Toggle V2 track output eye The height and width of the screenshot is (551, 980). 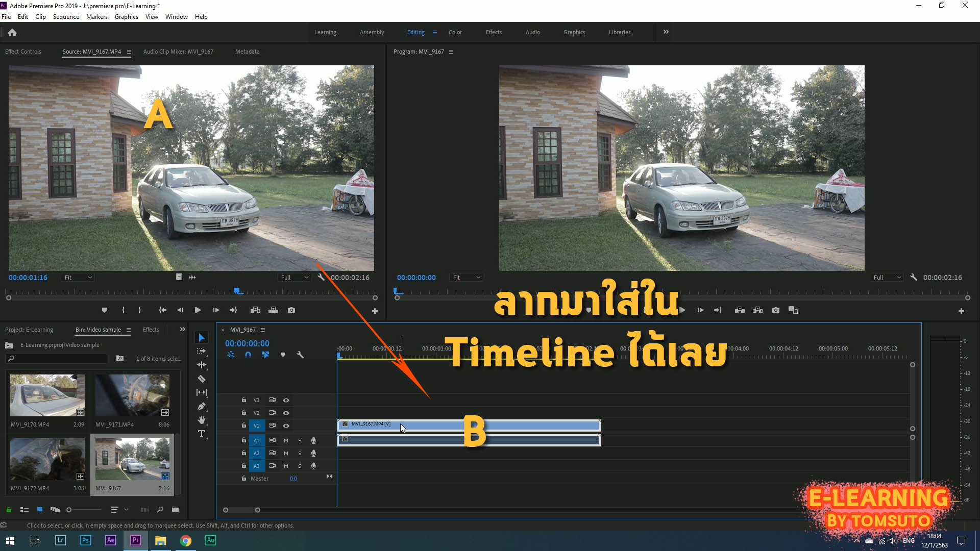tap(286, 413)
